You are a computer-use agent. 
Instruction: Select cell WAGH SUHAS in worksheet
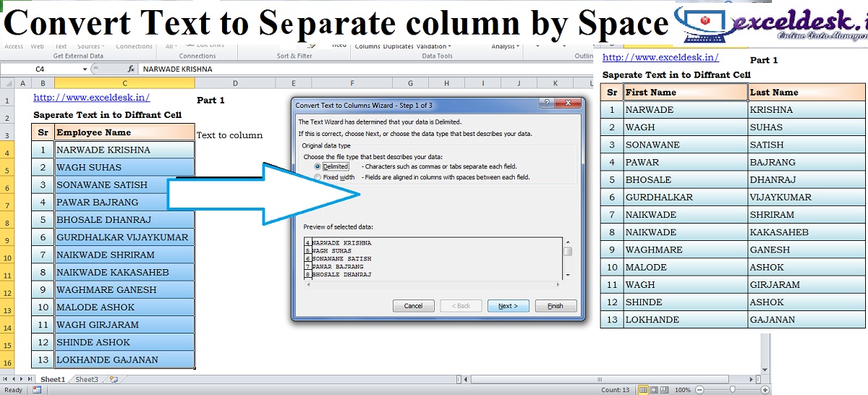click(x=124, y=167)
